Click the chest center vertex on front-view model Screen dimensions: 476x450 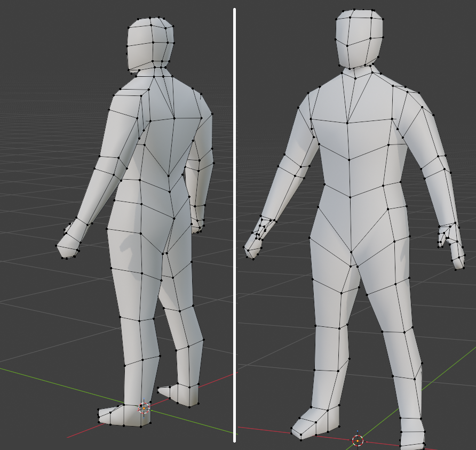click(347, 123)
